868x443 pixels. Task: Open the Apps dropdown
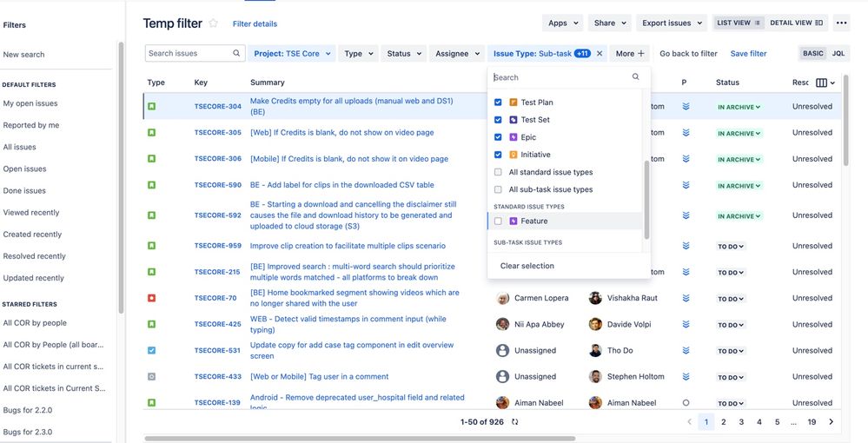click(562, 23)
